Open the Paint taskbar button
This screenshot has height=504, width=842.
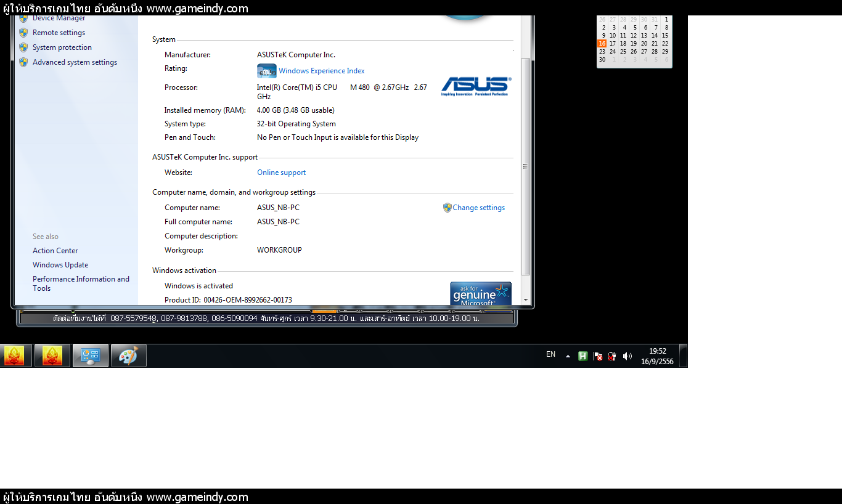point(128,356)
